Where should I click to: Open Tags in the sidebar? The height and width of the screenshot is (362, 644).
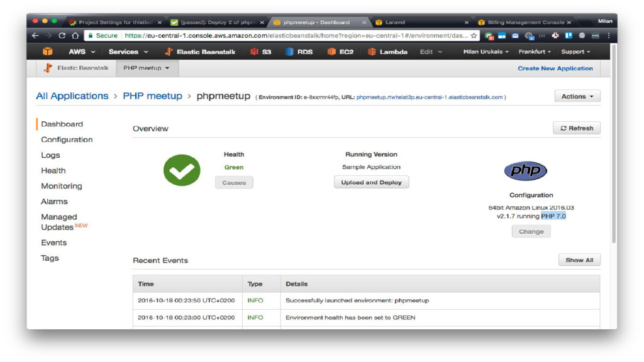(x=50, y=258)
